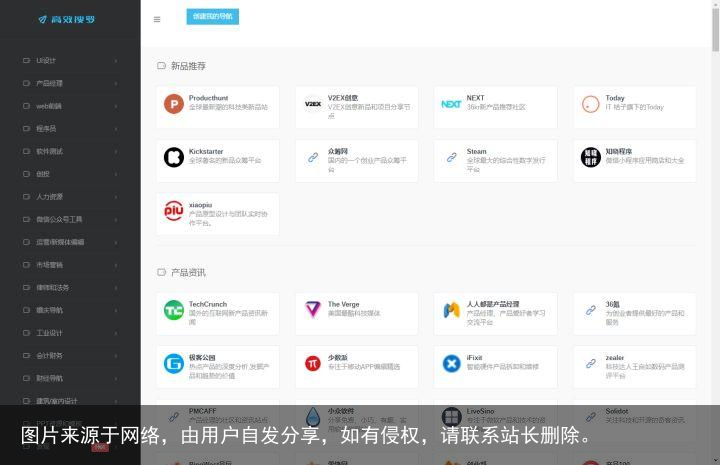Viewport: 720px width, 465px height.
Task: Click the folder icon beside 新品推荐
Action: [161, 66]
